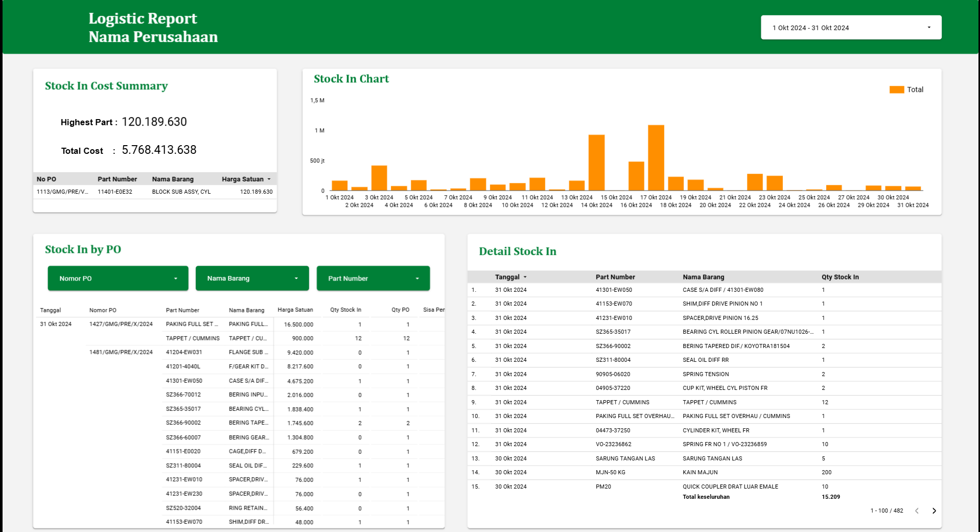Viewport: 980px width, 532px height.
Task: Go to previous page of Detail Stock In
Action: coord(917,511)
